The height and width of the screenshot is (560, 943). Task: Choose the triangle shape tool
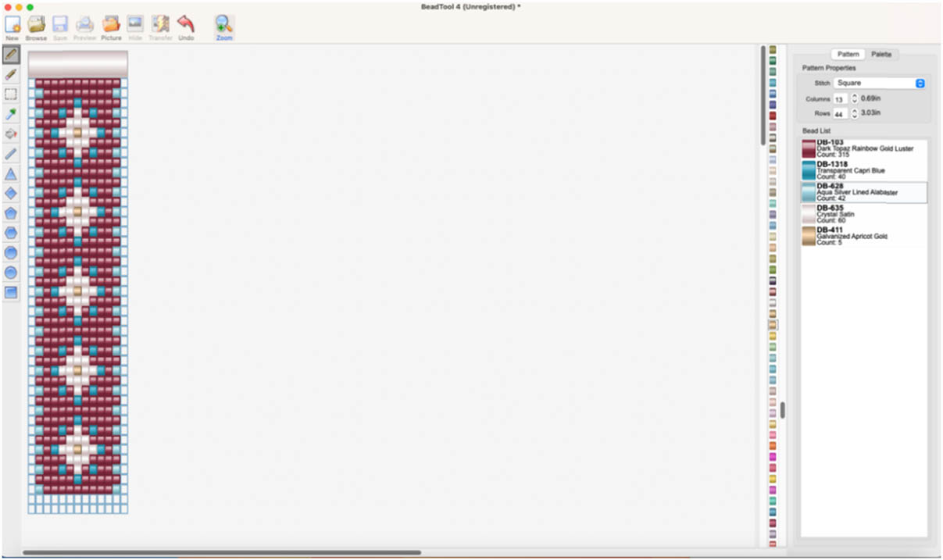click(x=11, y=174)
